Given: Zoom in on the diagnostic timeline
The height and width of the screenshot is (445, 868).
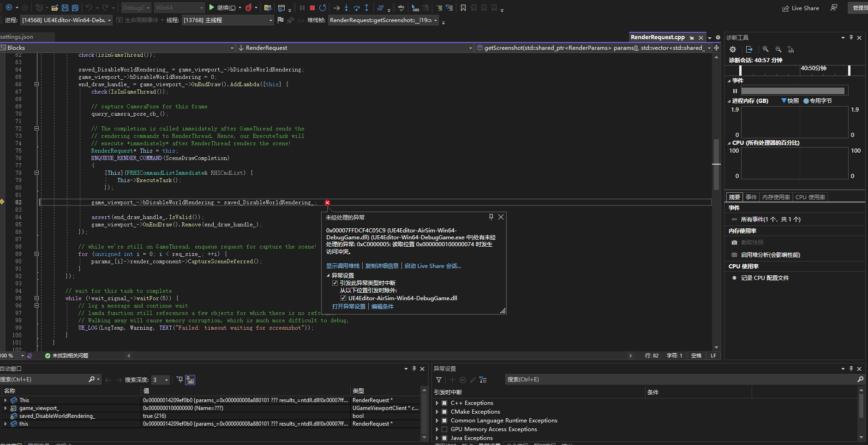Looking at the screenshot, I should pyautogui.click(x=766, y=49).
